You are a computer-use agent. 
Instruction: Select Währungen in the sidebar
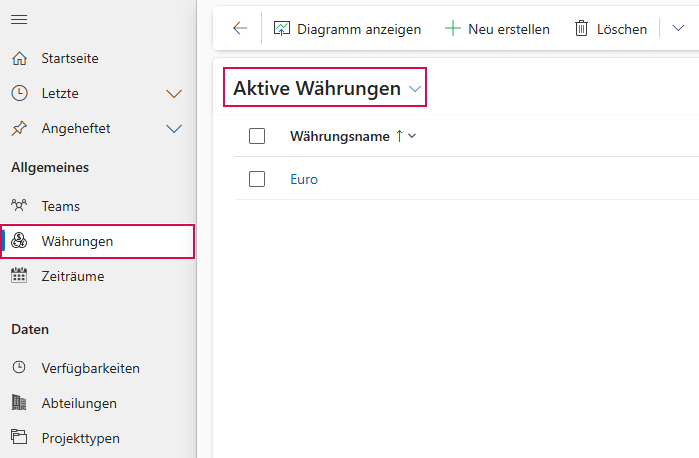(x=98, y=241)
